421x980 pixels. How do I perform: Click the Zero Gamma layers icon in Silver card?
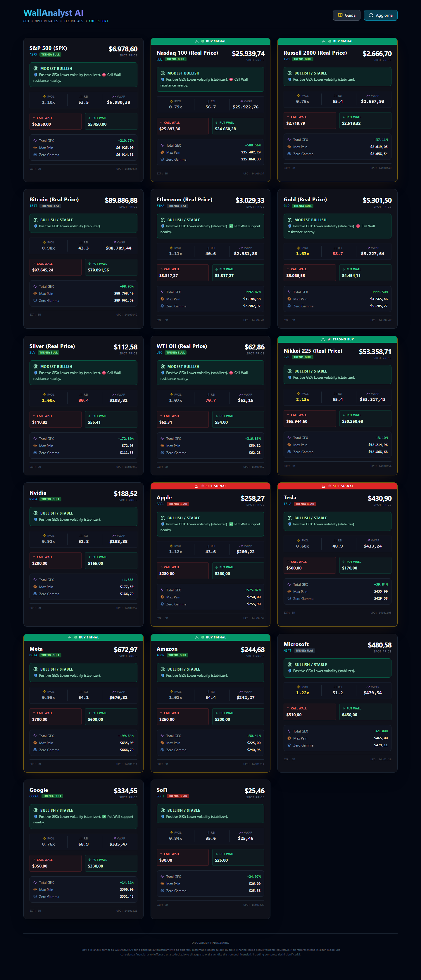[x=35, y=453]
